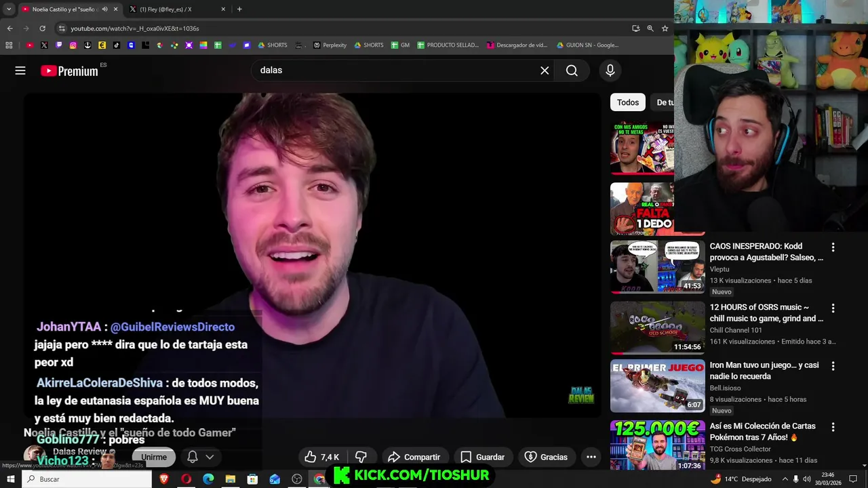Image resolution: width=868 pixels, height=488 pixels.
Task: Open options for CAOS INESPERADO video
Action: click(x=833, y=247)
